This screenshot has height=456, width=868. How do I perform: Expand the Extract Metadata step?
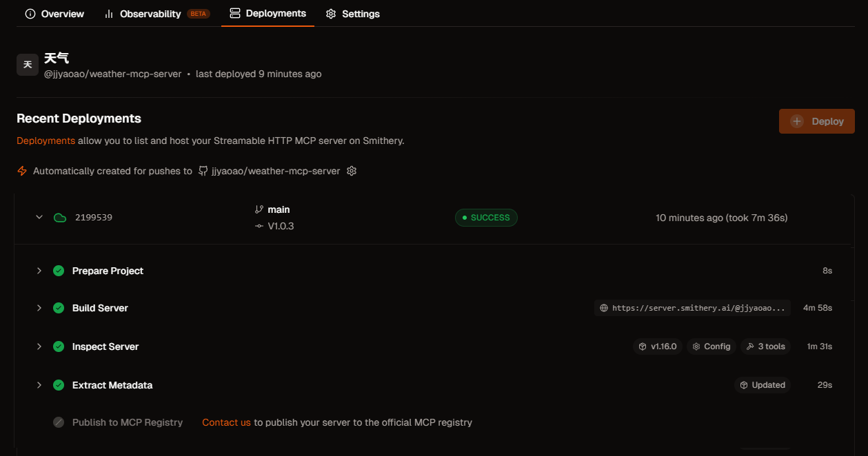pyautogui.click(x=39, y=385)
